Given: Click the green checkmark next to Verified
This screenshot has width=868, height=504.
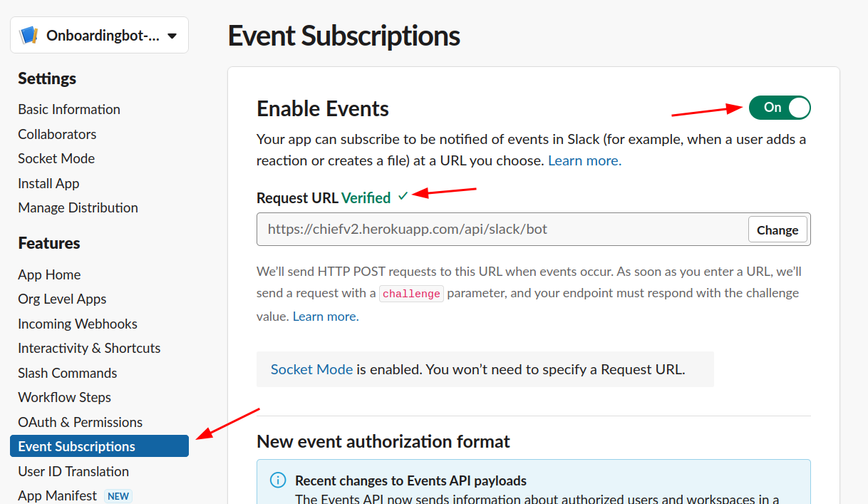Looking at the screenshot, I should 404,195.
